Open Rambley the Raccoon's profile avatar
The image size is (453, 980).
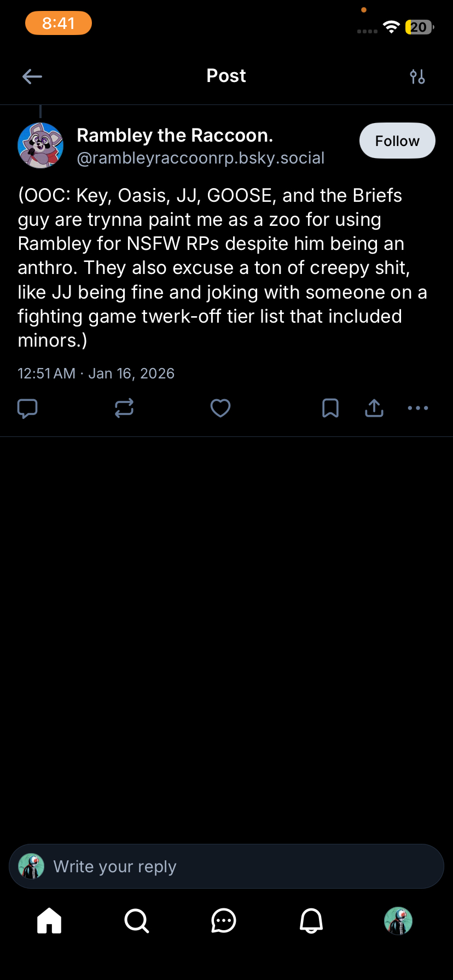[40, 145]
